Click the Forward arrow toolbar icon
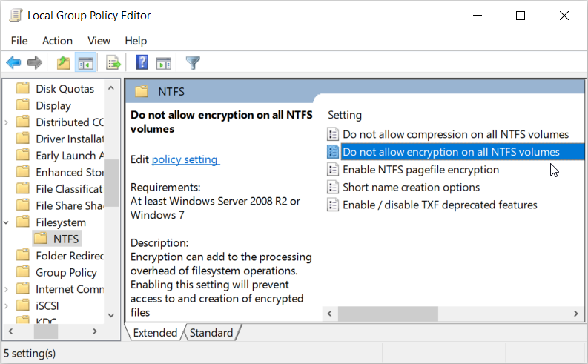Viewport: 588px width, 364px height. pyautogui.click(x=34, y=63)
